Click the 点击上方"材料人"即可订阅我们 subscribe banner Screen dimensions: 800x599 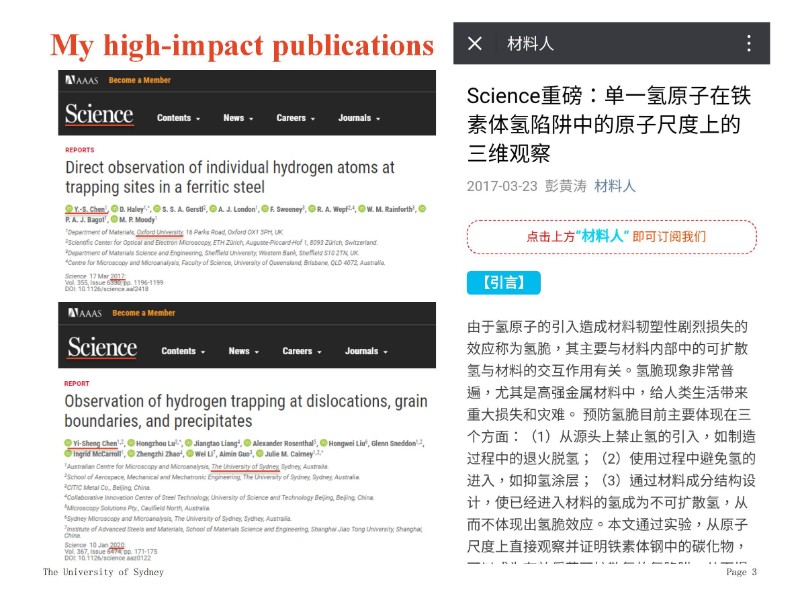coord(612,237)
